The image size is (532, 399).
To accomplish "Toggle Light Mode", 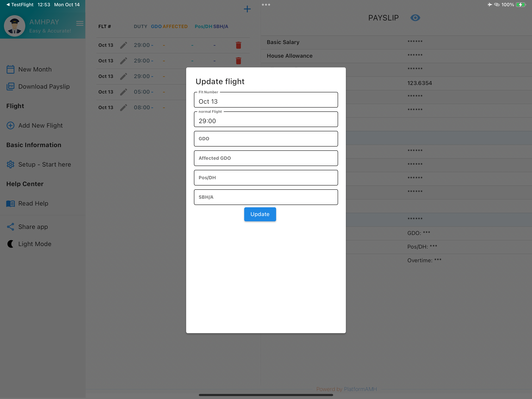I will click(x=29, y=244).
